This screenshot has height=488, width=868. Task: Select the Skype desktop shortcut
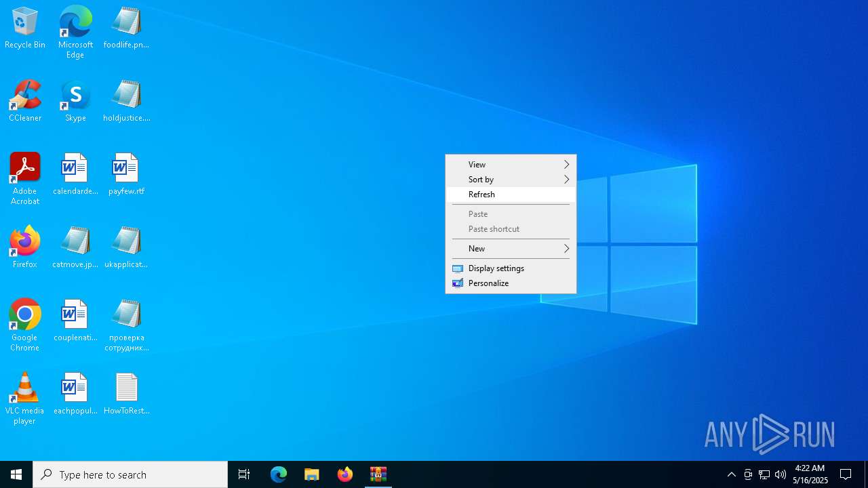coord(75,101)
